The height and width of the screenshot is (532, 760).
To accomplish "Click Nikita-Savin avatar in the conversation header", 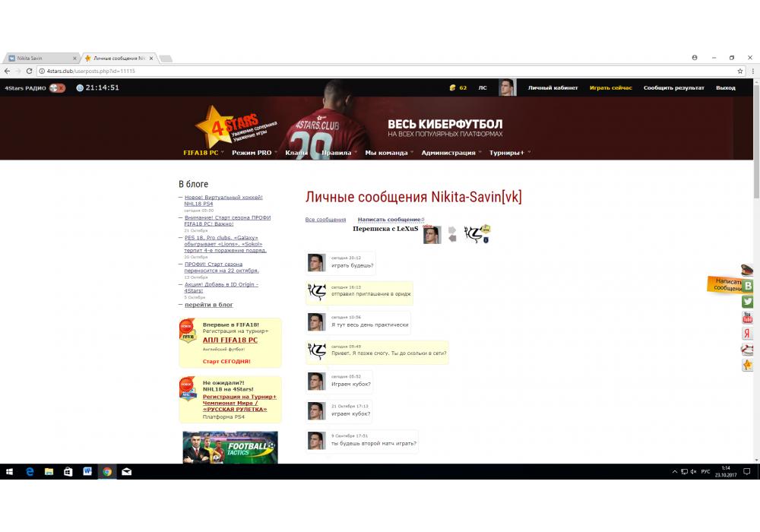I will [x=432, y=235].
